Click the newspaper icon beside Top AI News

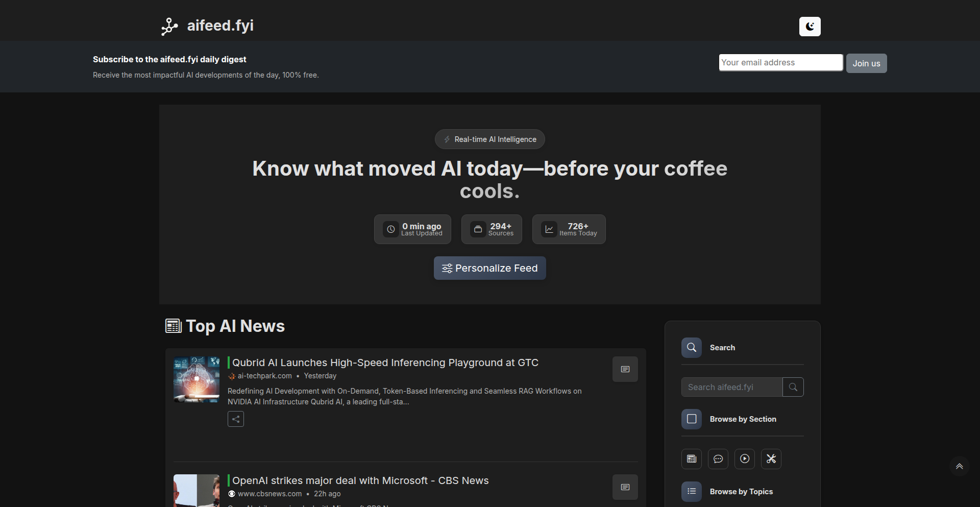[x=174, y=326]
